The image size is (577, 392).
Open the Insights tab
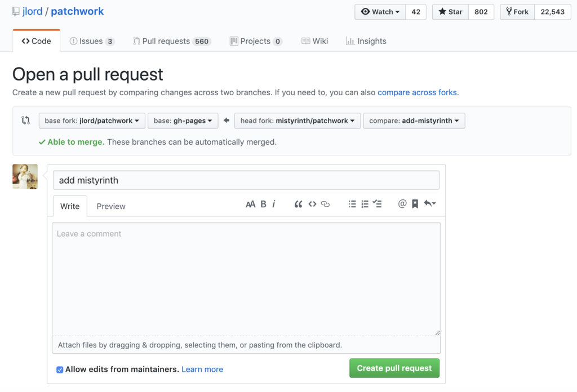(x=366, y=41)
